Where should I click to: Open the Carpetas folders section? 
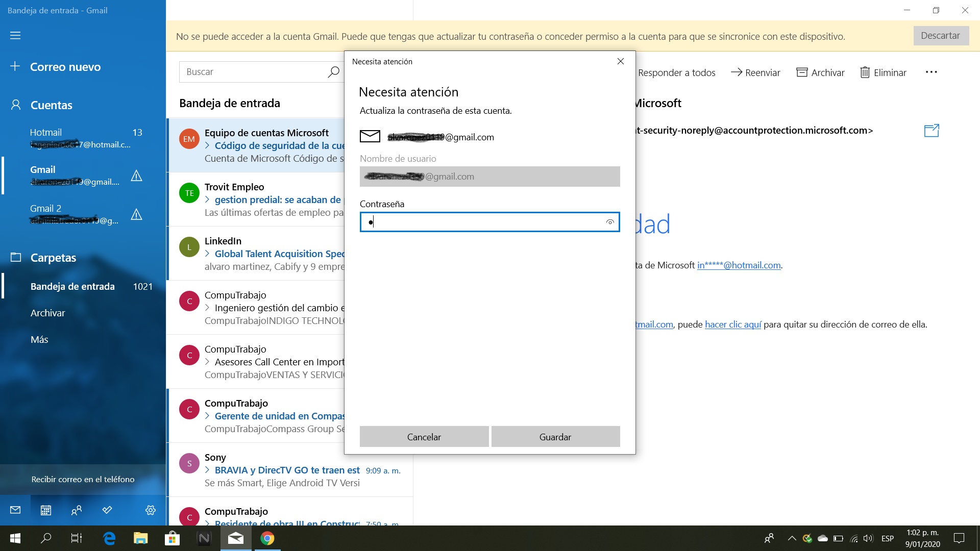43,258
